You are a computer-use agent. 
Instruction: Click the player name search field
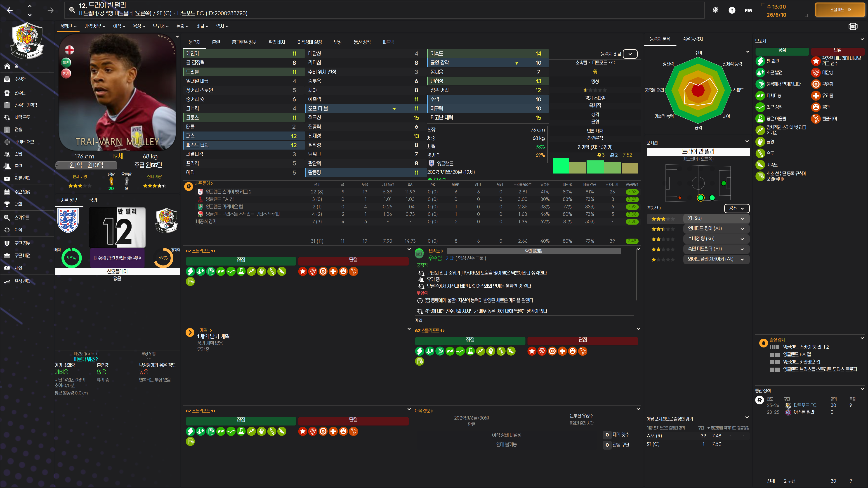[384, 10]
